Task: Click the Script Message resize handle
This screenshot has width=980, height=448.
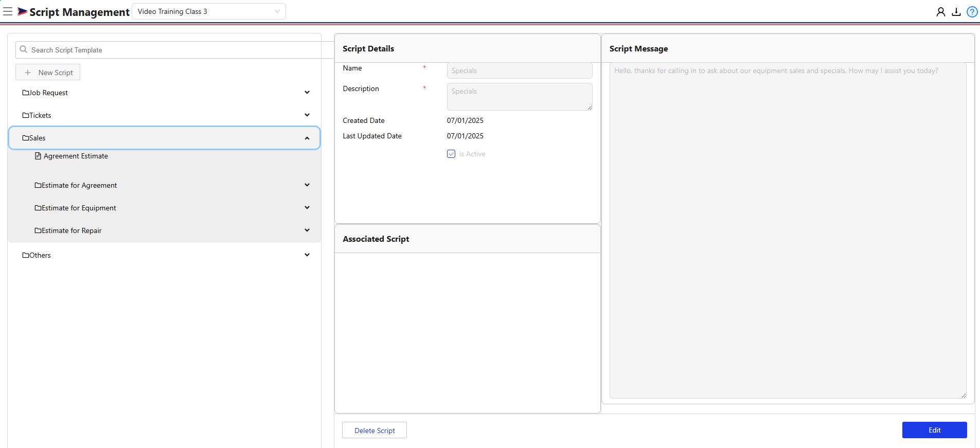Action: point(964,396)
